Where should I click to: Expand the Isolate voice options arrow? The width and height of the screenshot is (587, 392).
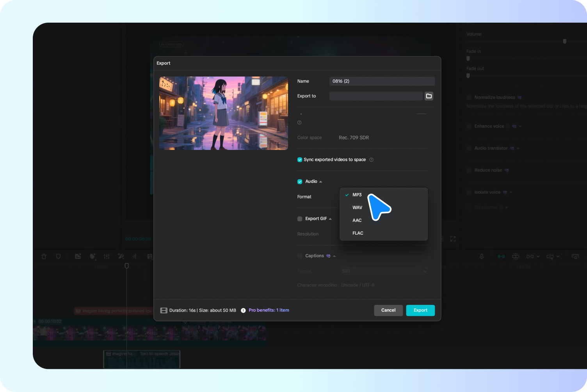pos(511,192)
